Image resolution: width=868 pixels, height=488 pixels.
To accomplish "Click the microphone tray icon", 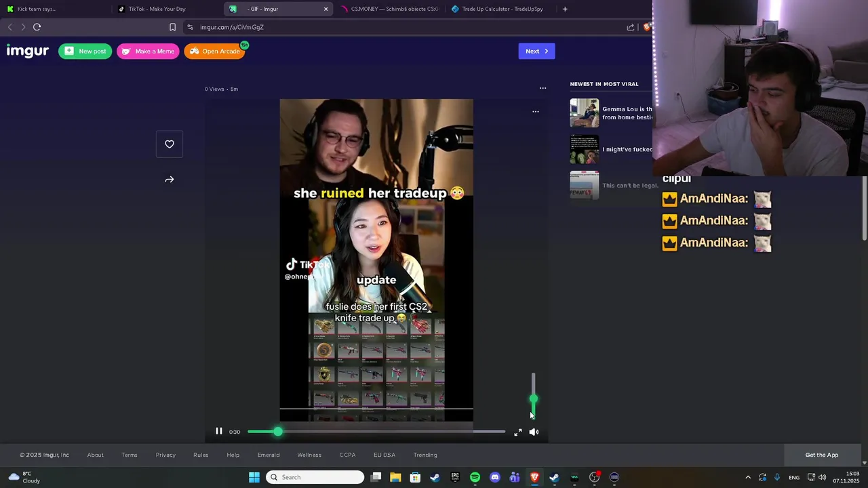I will (777, 477).
